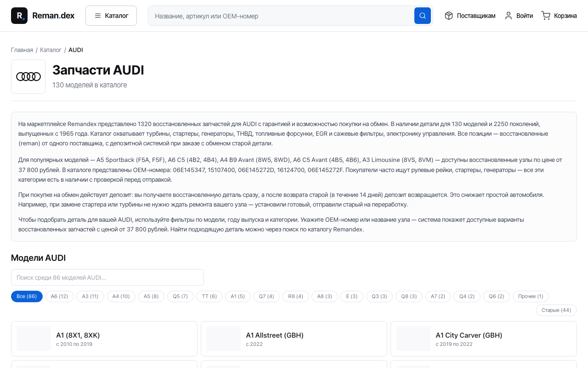Click the 'с 2010 по 2019' years text

[x=74, y=344]
